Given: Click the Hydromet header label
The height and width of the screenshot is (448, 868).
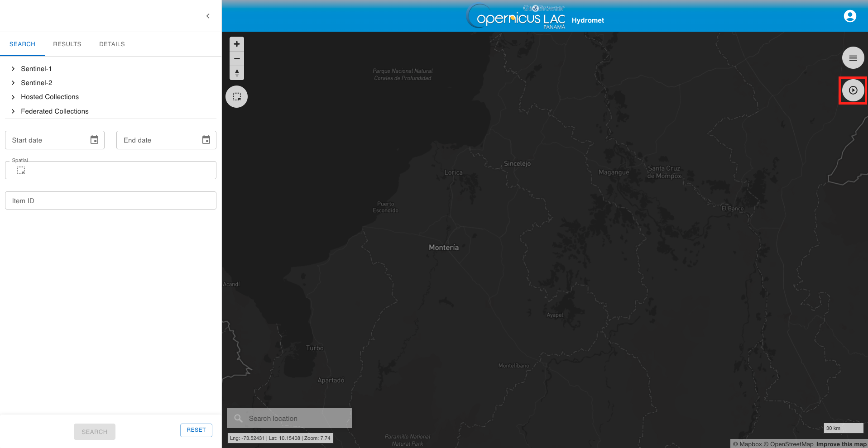Looking at the screenshot, I should coord(588,20).
